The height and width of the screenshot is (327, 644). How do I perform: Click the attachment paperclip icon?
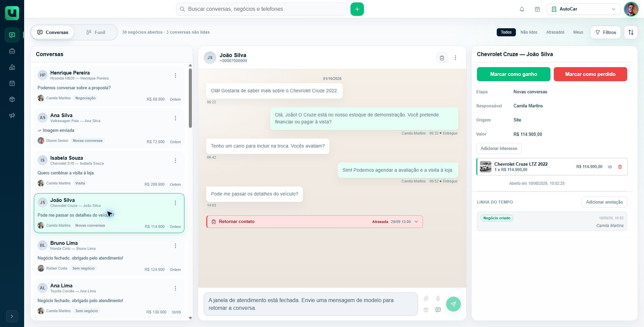tap(426, 298)
